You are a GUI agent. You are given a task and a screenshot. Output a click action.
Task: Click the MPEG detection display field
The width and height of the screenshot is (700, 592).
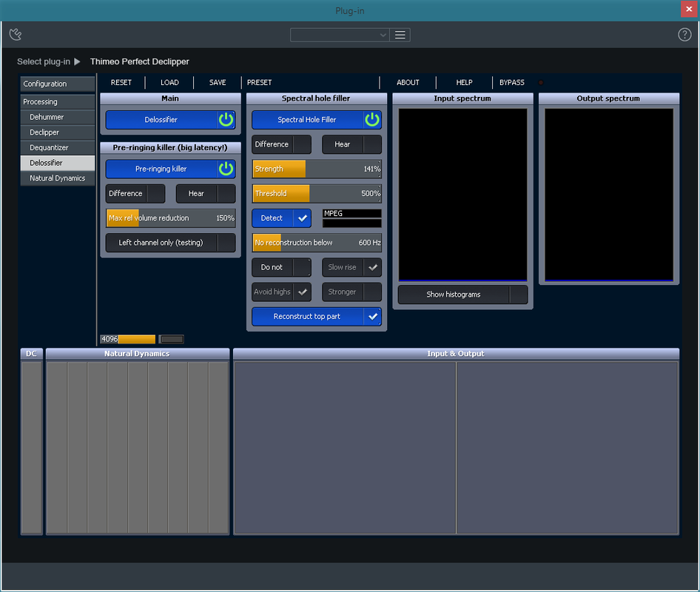[x=351, y=213]
